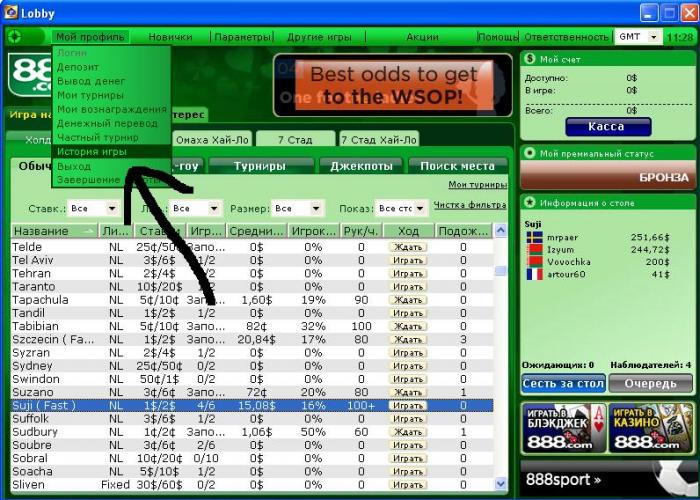This screenshot has height=500, width=700.
Task: Click the flag beside player Izyum
Action: (534, 250)
